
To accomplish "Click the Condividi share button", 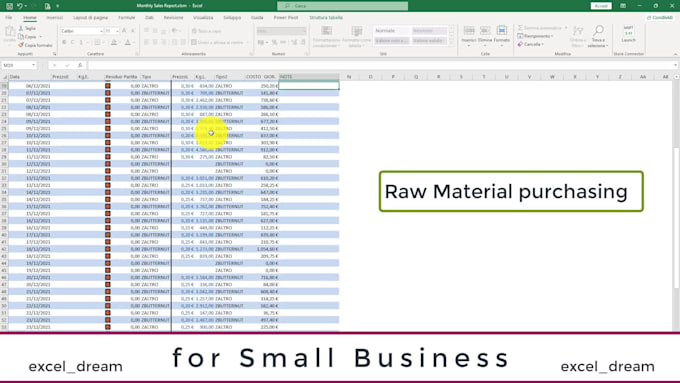I will click(x=660, y=18).
